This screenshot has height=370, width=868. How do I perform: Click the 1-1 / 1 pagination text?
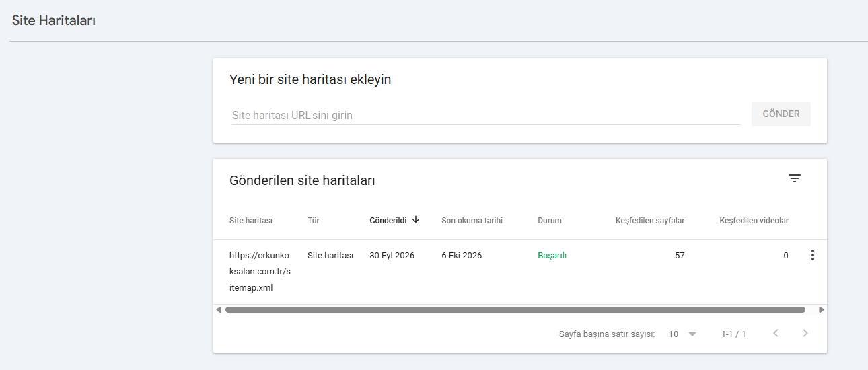pyautogui.click(x=733, y=334)
